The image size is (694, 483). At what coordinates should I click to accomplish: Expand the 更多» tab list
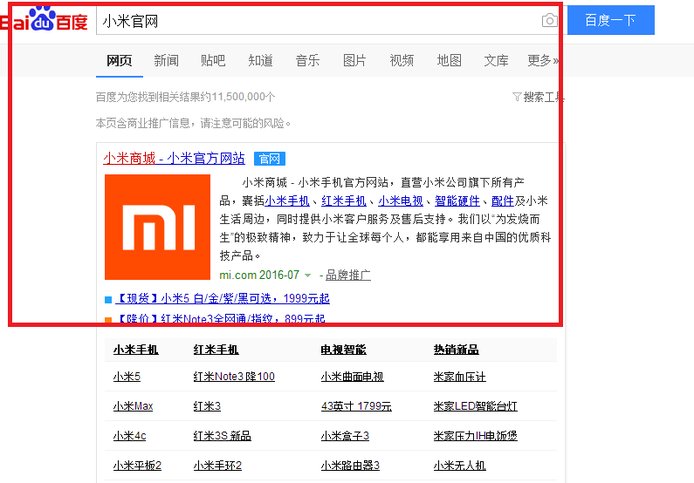542,61
